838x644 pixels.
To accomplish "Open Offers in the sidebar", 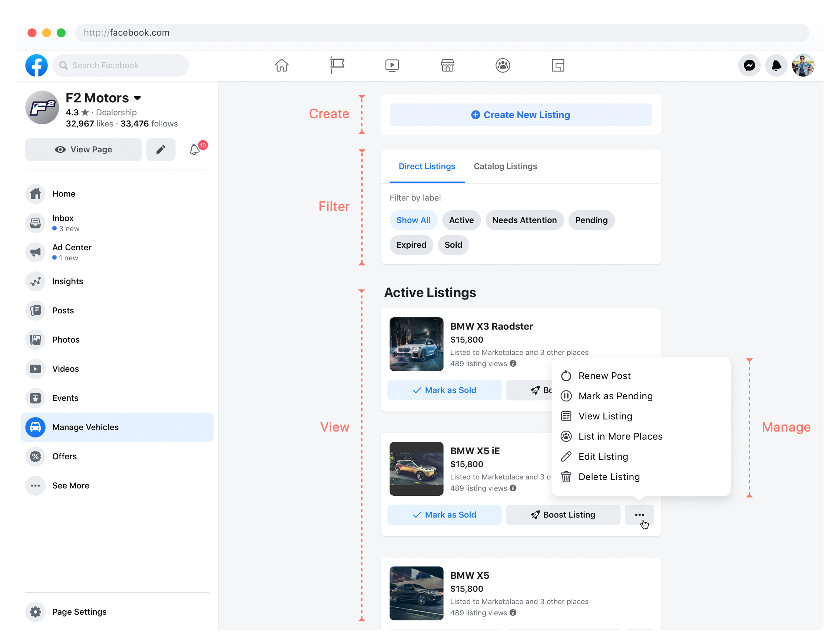I will coord(117,456).
